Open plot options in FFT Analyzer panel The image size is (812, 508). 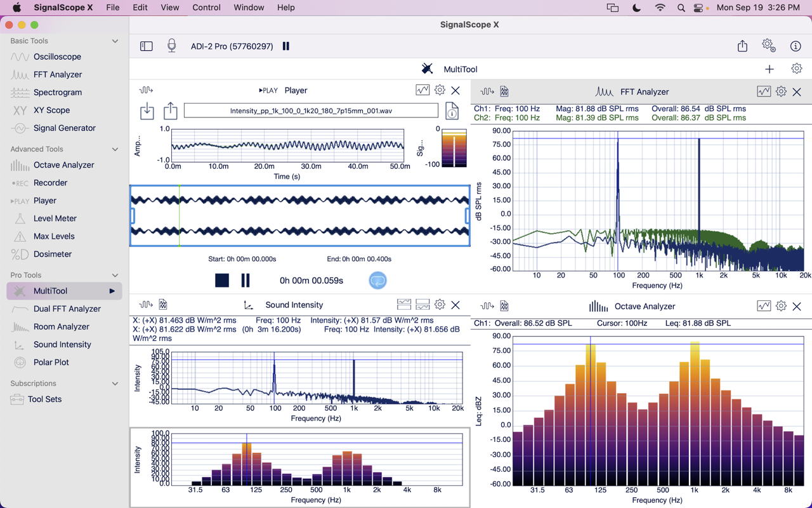(764, 91)
